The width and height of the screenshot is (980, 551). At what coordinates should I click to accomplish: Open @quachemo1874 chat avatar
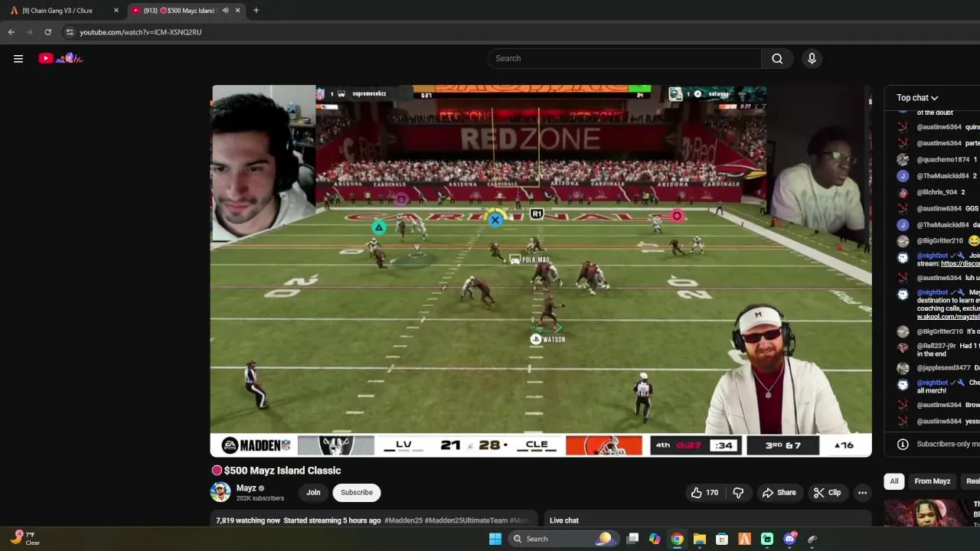903,160
